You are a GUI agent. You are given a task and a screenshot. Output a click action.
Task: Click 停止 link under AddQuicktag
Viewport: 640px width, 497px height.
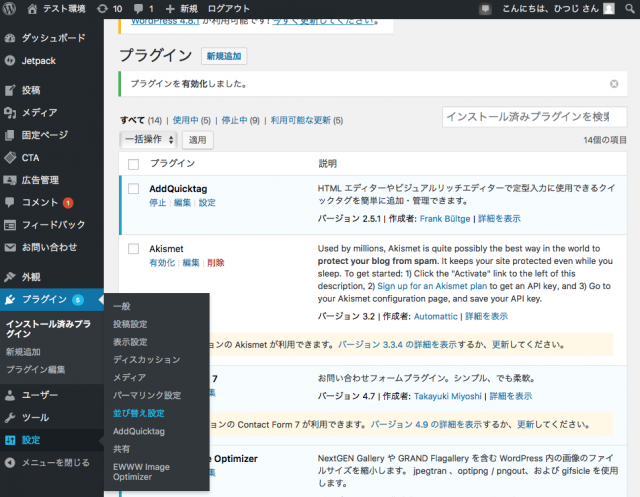click(158, 203)
